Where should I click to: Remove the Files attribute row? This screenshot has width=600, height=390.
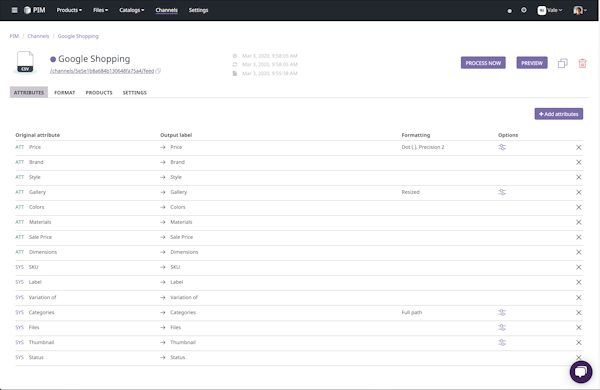[x=579, y=328]
